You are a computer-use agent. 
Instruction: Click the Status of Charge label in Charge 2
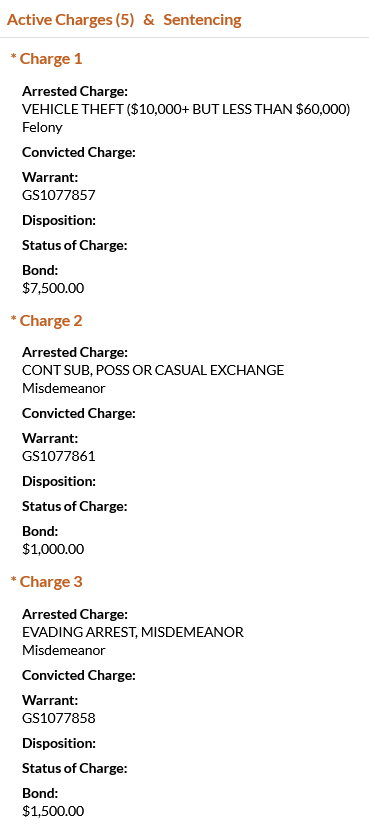[x=75, y=507]
